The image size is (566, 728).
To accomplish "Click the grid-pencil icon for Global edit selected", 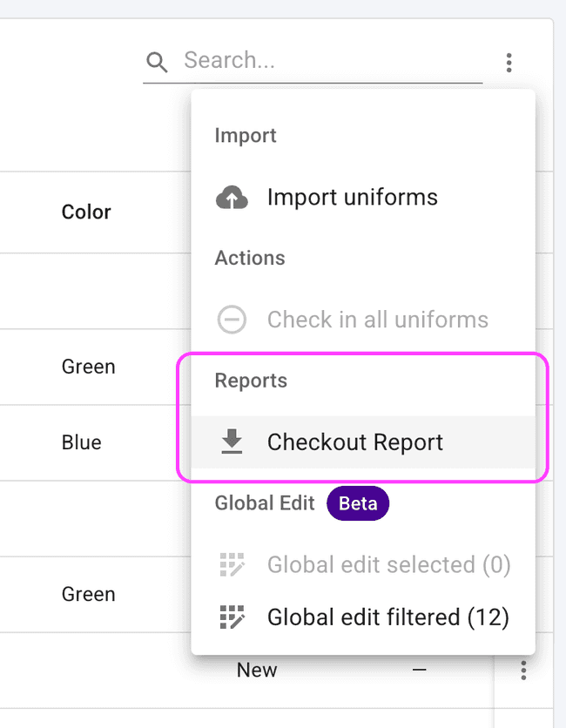I will (x=232, y=565).
